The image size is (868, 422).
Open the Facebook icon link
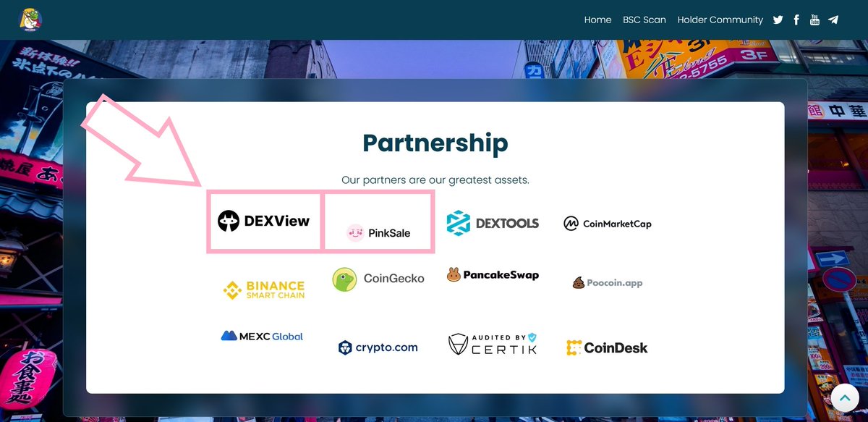point(796,20)
